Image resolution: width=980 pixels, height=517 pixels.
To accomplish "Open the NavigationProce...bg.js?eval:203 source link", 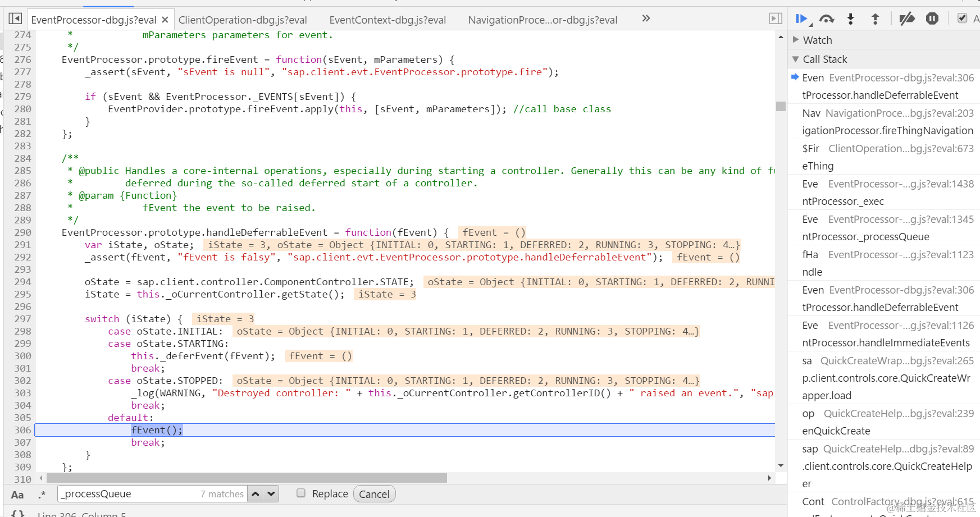I will [900, 113].
